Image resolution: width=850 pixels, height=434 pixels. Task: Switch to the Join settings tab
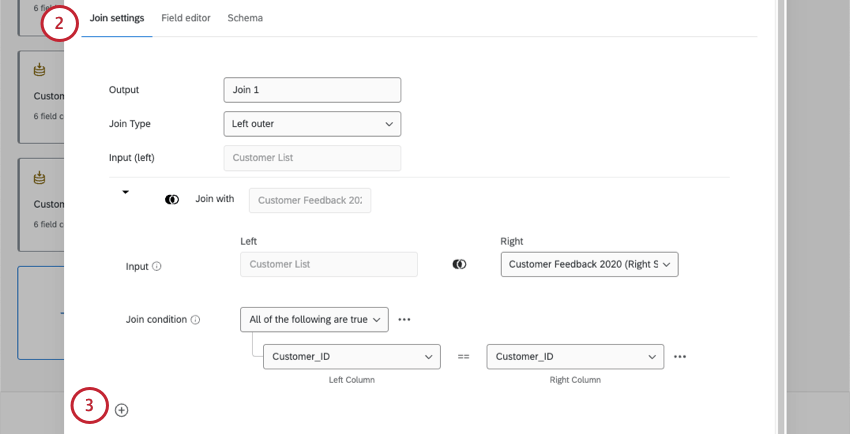117,18
